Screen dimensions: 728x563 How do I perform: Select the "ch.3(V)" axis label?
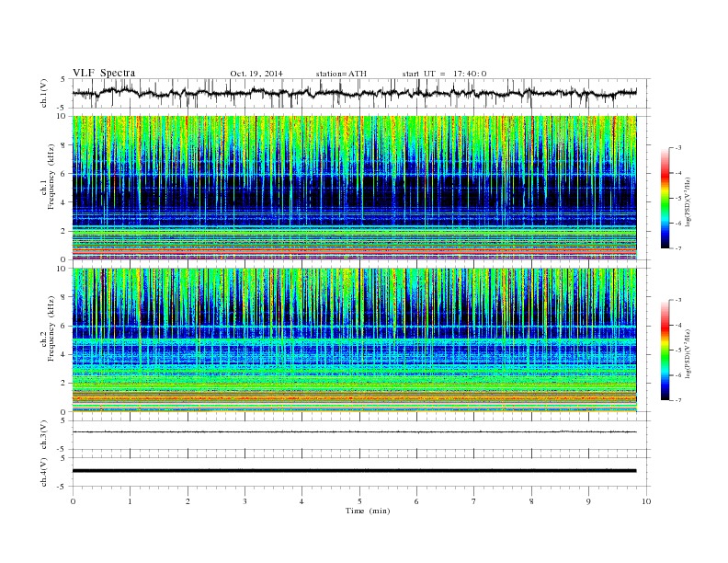click(44, 434)
